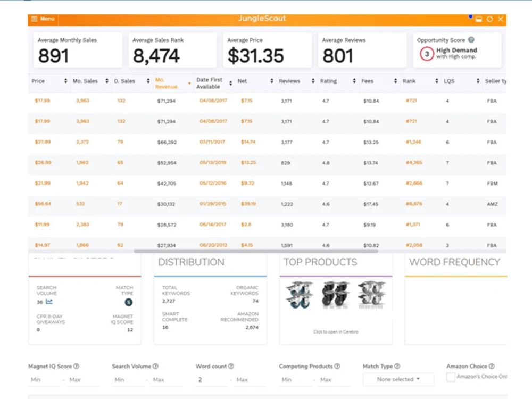Click Seller type column header
Screen dimensions: 532x399
click(496, 81)
